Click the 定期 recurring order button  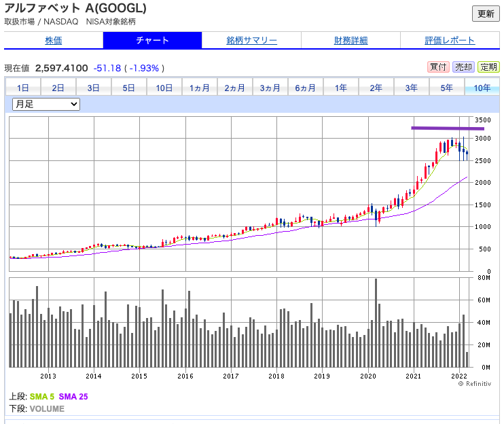488,67
